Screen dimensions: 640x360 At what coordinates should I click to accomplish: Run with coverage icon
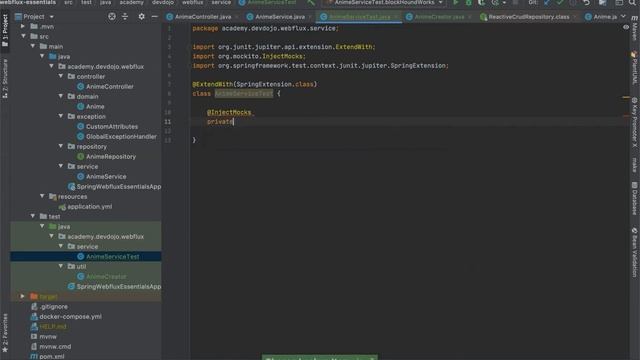pyautogui.click(x=482, y=3)
